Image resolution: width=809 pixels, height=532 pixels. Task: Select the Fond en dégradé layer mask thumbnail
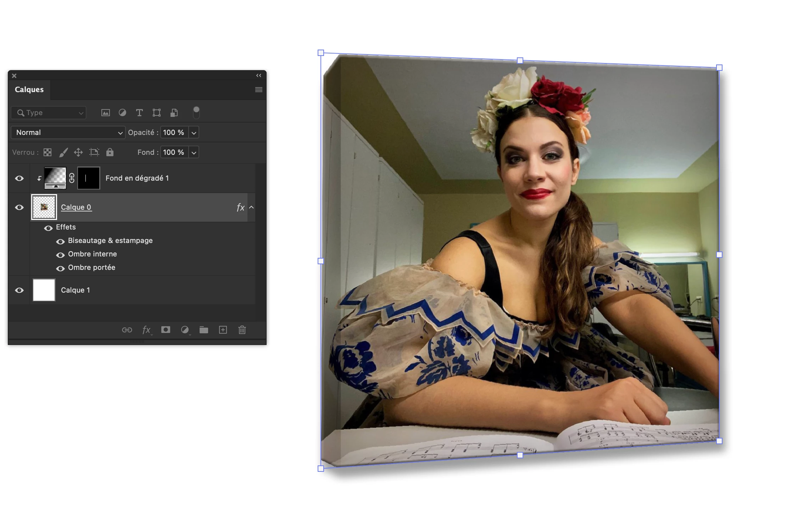click(x=89, y=178)
